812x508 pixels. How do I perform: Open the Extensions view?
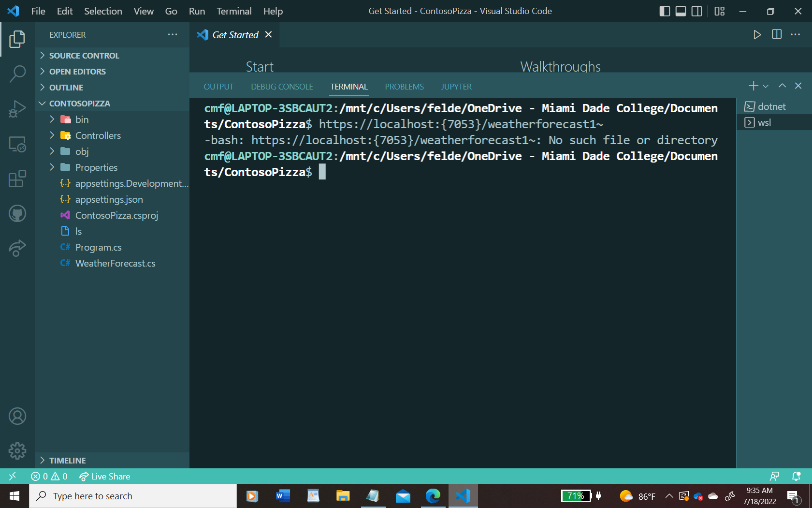pyautogui.click(x=17, y=179)
